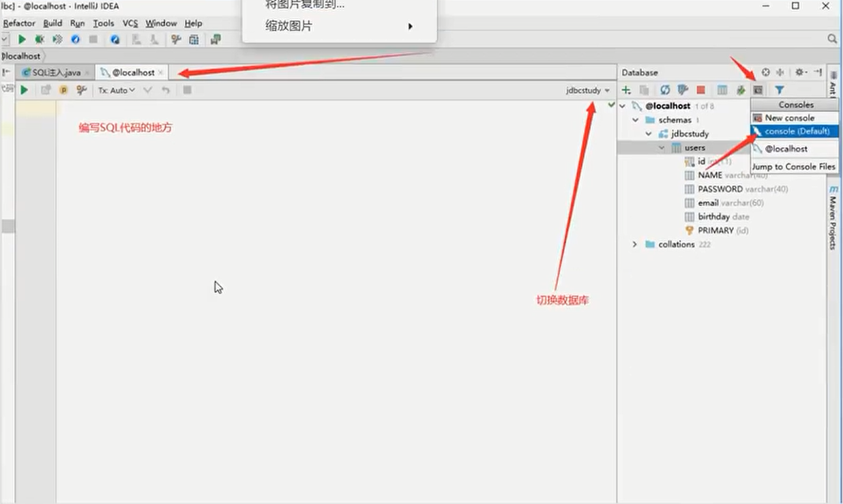
Task: Collapse the users table node
Action: (x=662, y=147)
